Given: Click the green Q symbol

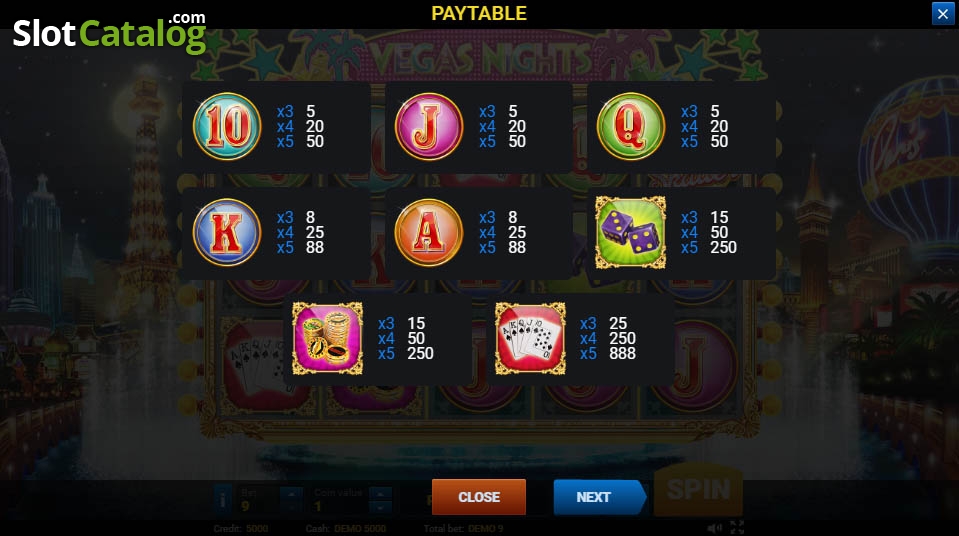Looking at the screenshot, I should tap(631, 127).
